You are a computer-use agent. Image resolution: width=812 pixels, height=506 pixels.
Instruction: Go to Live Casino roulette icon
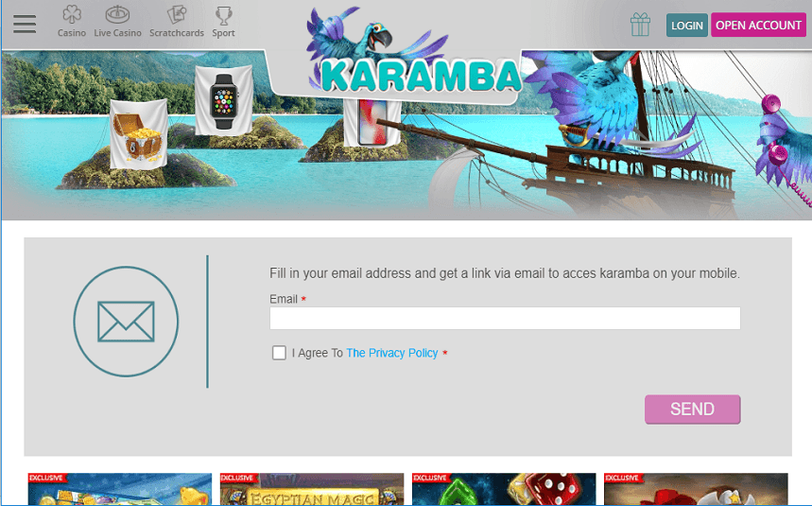[117, 14]
